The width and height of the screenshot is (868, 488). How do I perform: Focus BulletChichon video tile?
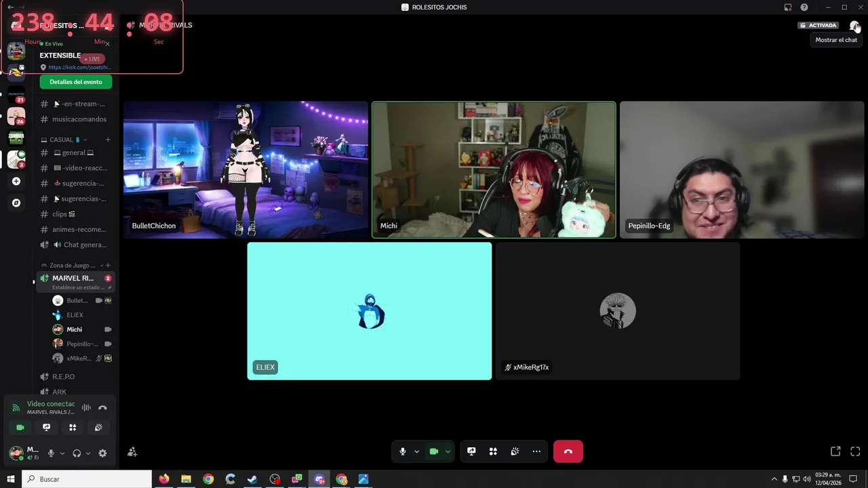pyautogui.click(x=245, y=169)
